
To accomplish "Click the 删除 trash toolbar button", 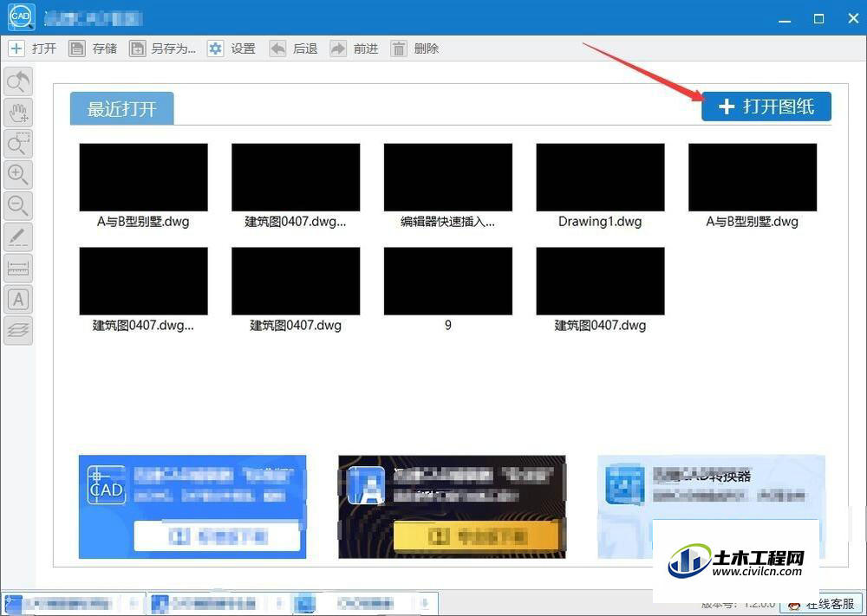I will pyautogui.click(x=414, y=49).
